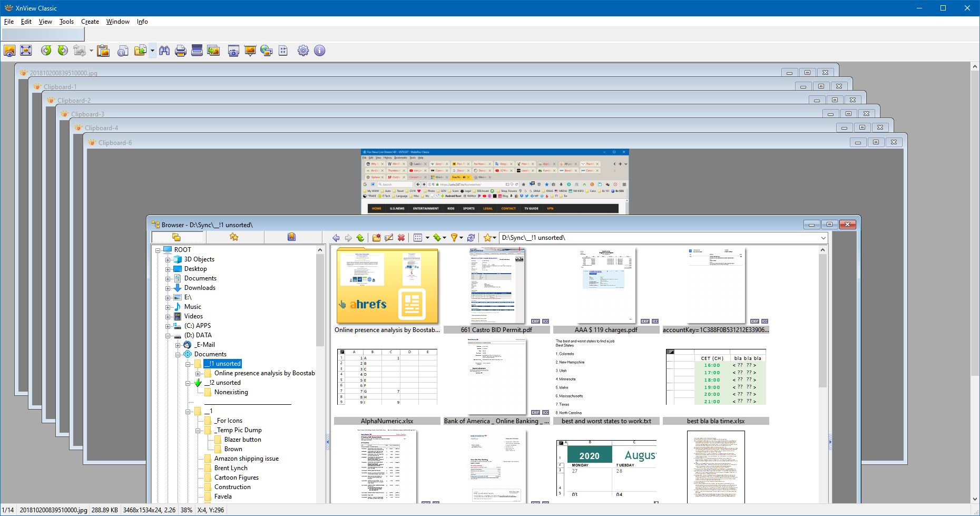The width and height of the screenshot is (980, 516).
Task: Expand the Downloads tree node
Action: pos(168,288)
